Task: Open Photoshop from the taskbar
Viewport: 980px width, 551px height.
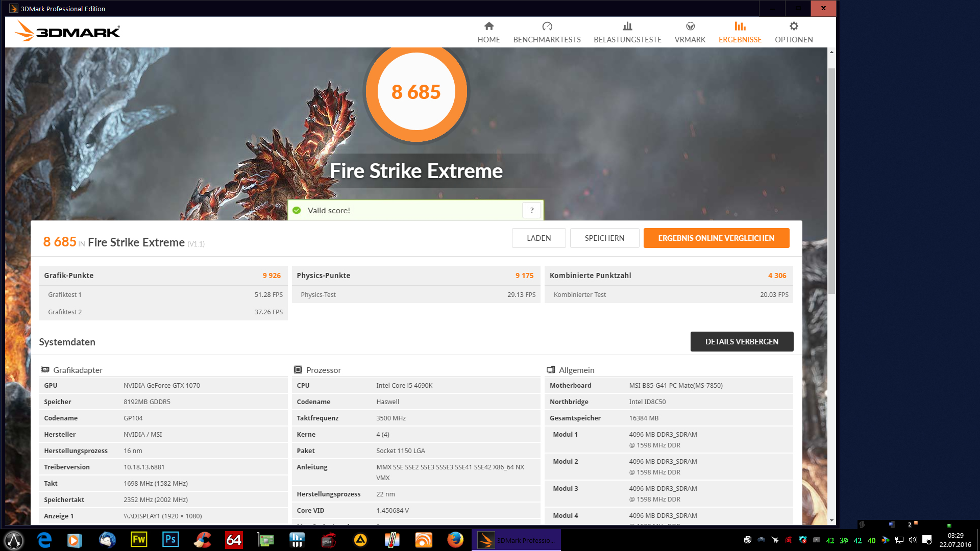Action: tap(170, 540)
